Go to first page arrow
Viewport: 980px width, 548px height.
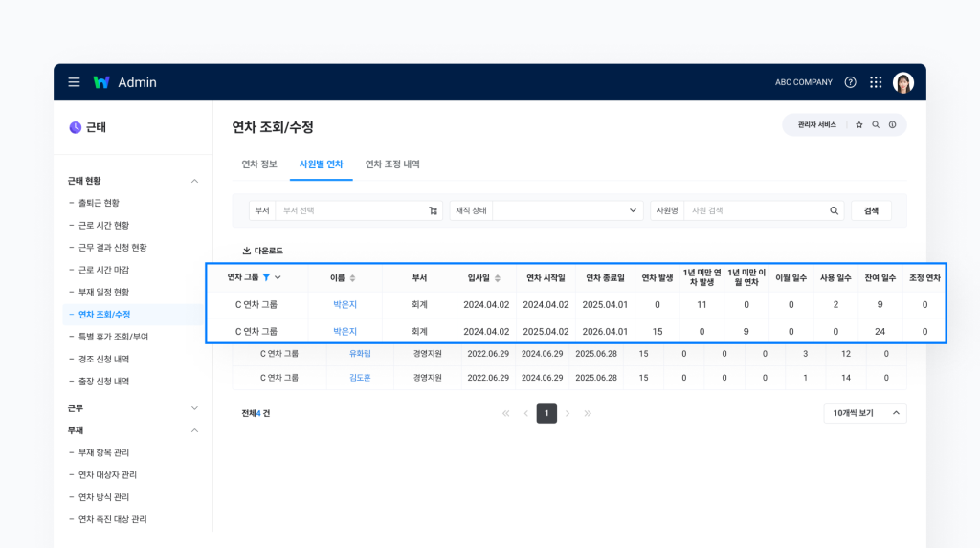coord(505,413)
